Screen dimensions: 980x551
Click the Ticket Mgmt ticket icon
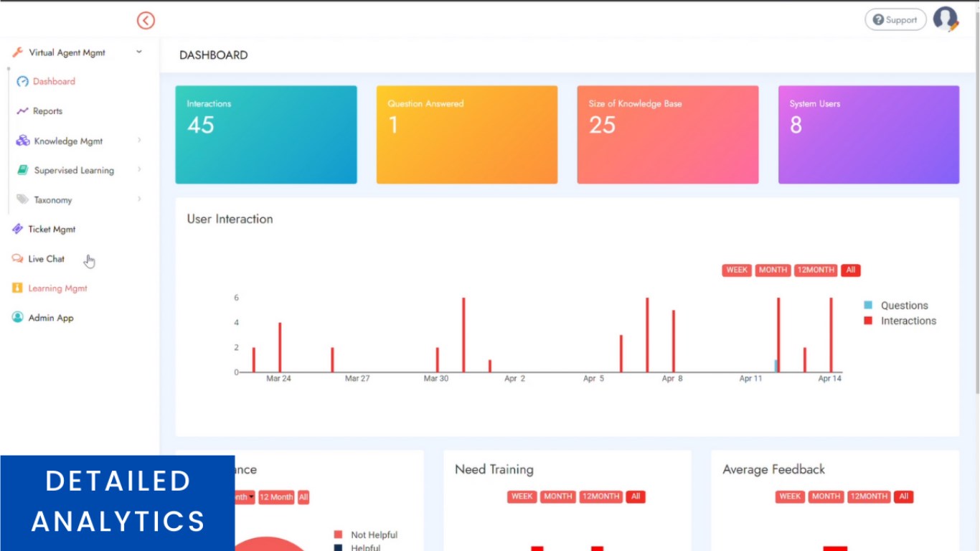(x=18, y=229)
